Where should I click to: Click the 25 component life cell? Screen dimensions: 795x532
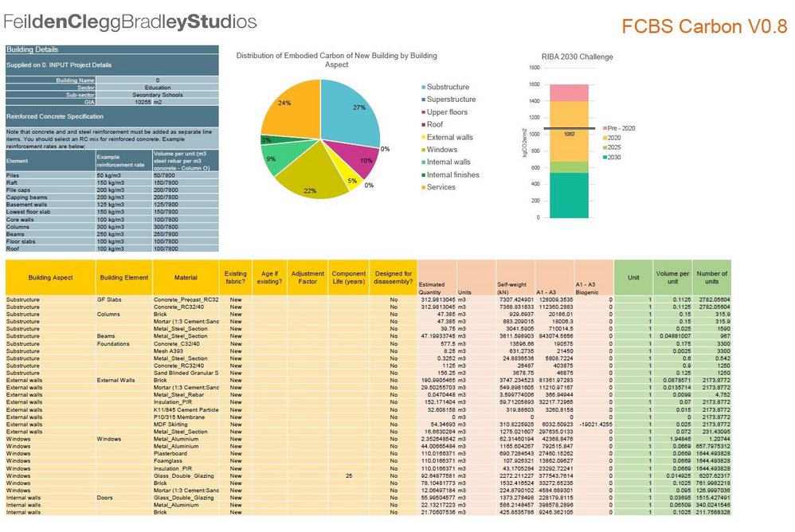(349, 476)
